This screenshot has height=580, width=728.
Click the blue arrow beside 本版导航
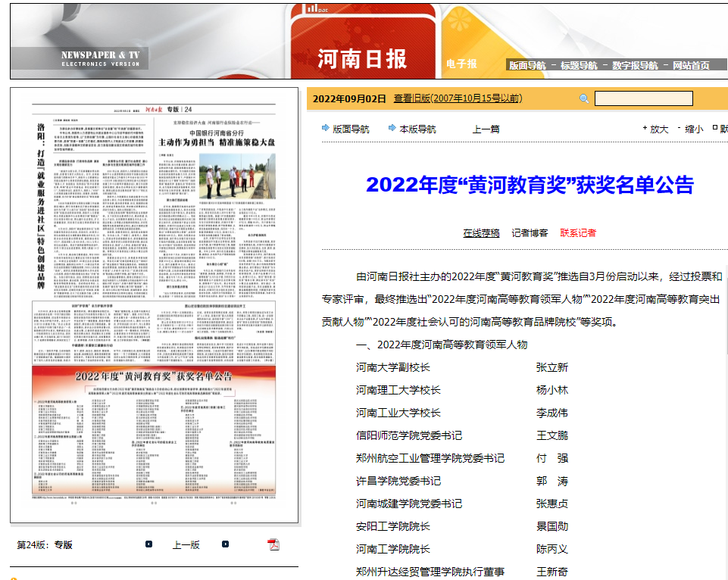coord(392,128)
